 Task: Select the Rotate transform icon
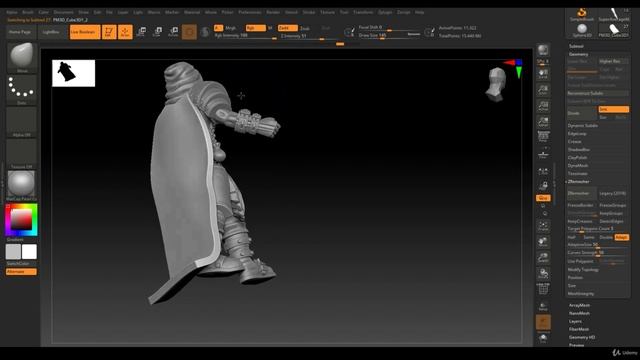(173, 32)
